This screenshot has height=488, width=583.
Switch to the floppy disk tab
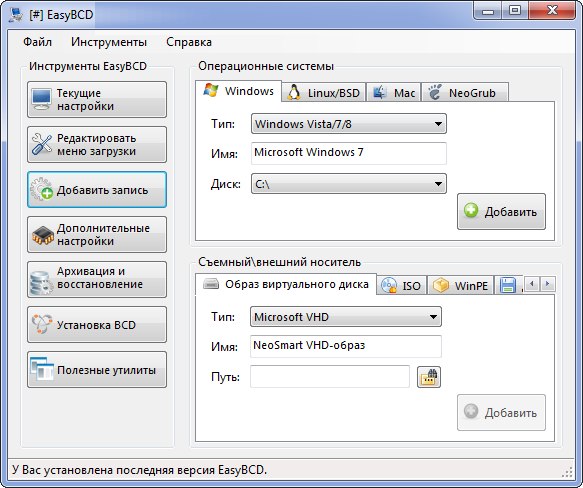[x=508, y=285]
